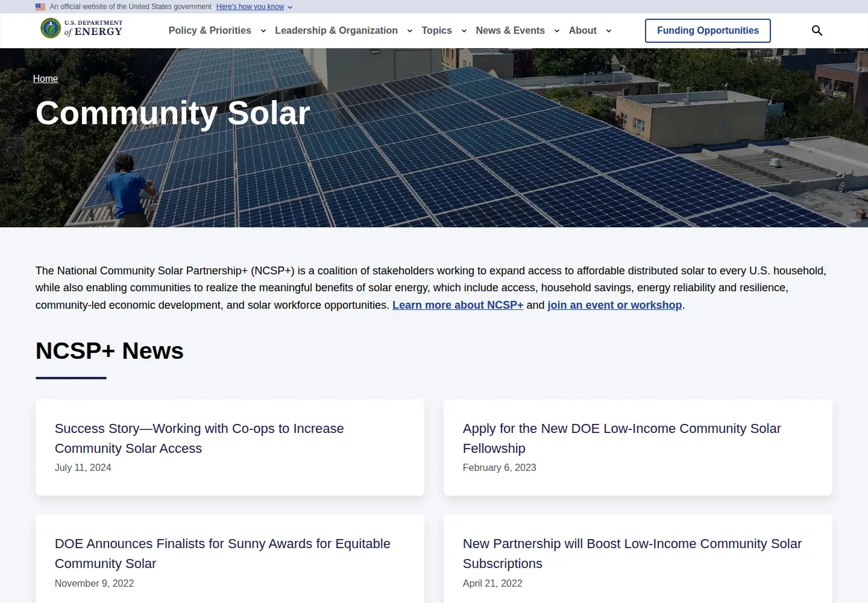Click the NCSP+ News section heading

click(110, 351)
